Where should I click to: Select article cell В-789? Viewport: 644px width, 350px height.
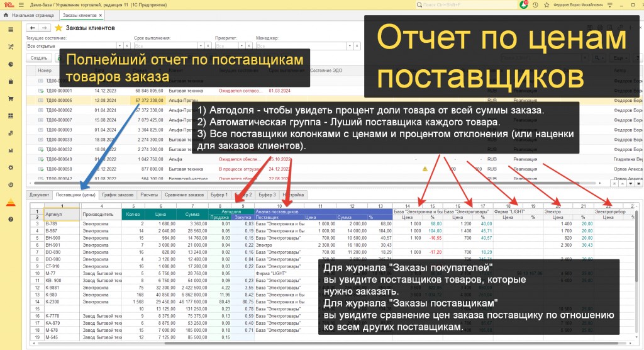click(x=62, y=223)
